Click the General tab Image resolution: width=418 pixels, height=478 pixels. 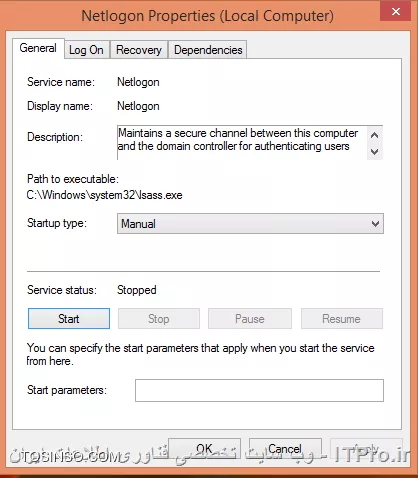point(38,48)
